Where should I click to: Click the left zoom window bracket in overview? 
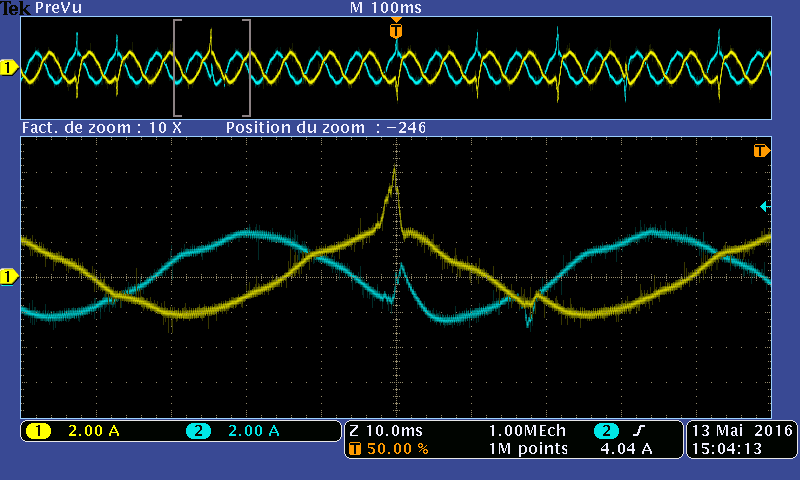(x=177, y=68)
